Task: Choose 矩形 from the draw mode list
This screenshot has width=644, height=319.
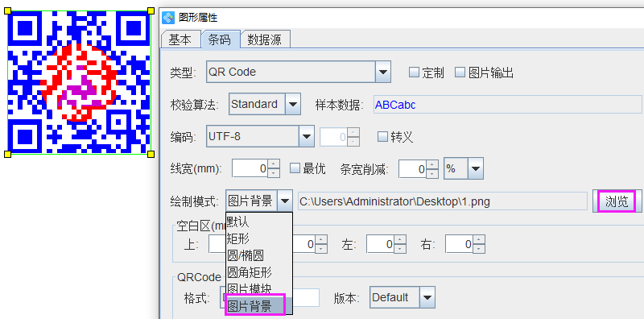Action: tap(259, 238)
